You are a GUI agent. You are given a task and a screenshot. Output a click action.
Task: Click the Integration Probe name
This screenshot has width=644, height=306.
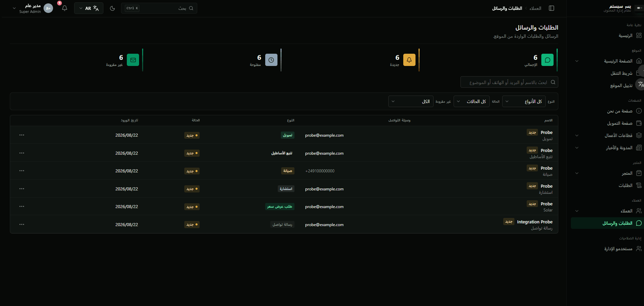pos(535,222)
